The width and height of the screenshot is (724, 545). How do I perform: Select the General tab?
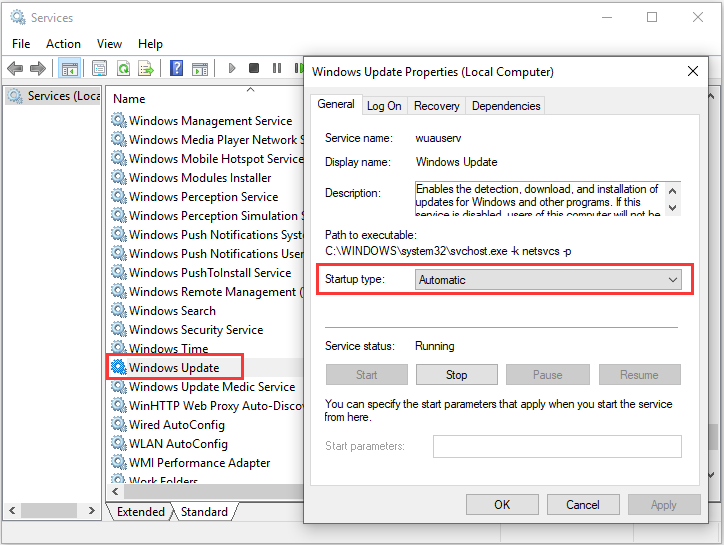point(336,104)
